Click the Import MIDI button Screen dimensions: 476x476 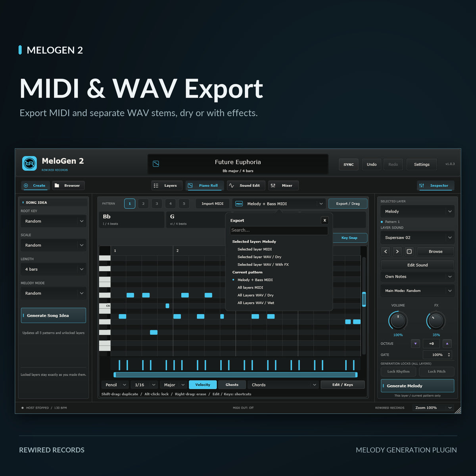[212, 203]
